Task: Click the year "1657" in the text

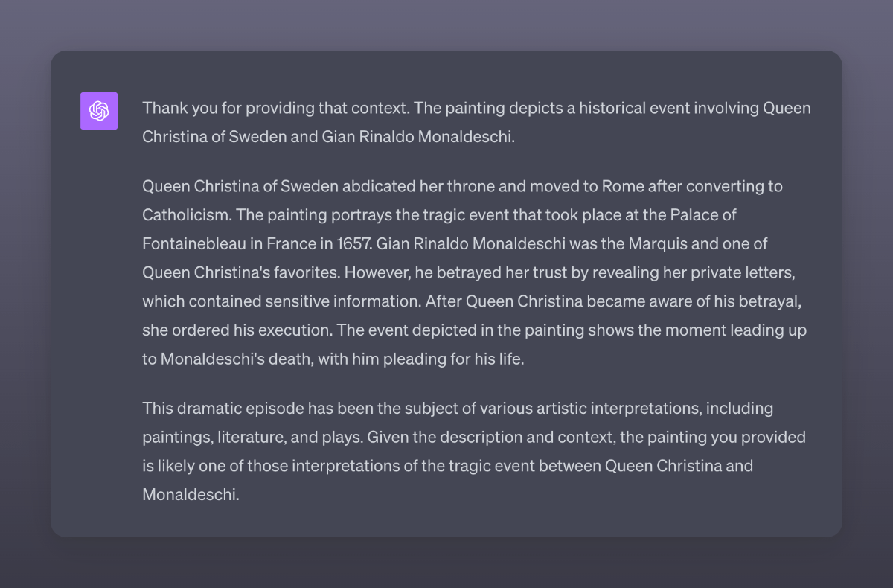Action: click(353, 243)
